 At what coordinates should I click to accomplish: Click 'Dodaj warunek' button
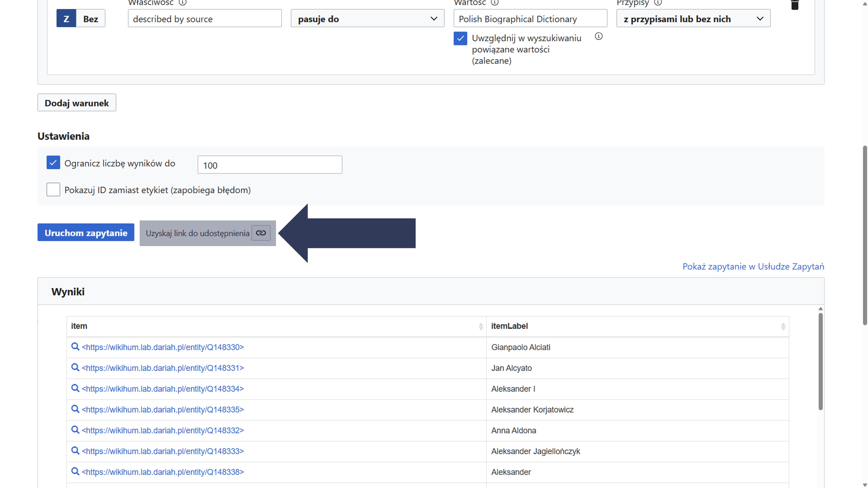point(77,103)
